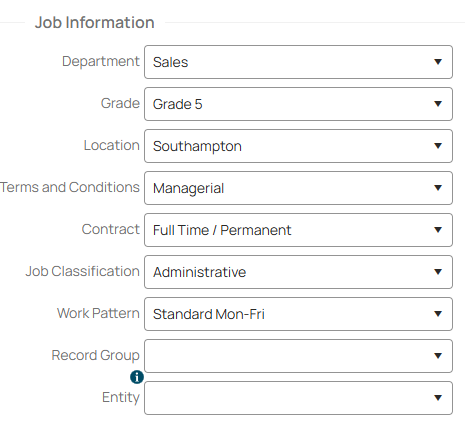Click the Job Information section heading

(95, 23)
